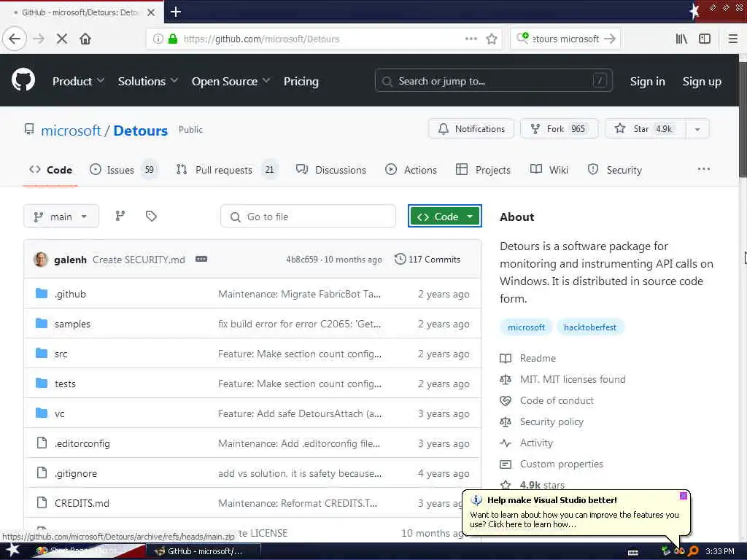The width and height of the screenshot is (747, 560).
Task: Open the browser home page icon
Action: [85, 39]
